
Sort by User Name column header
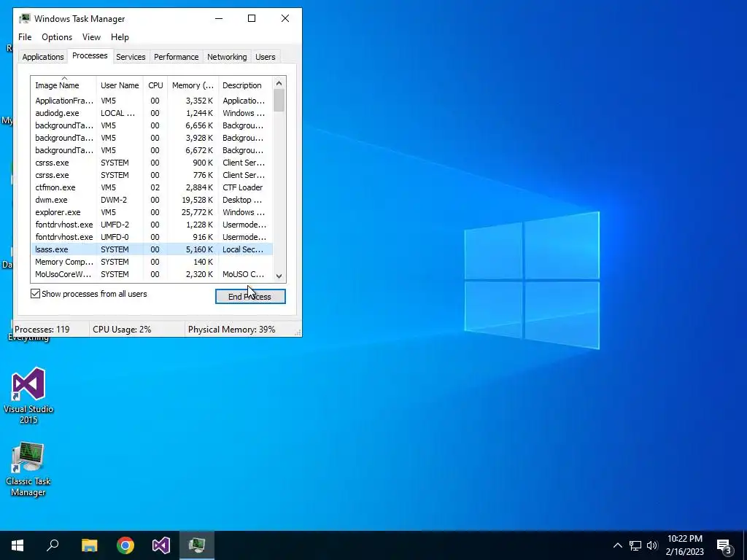point(120,85)
